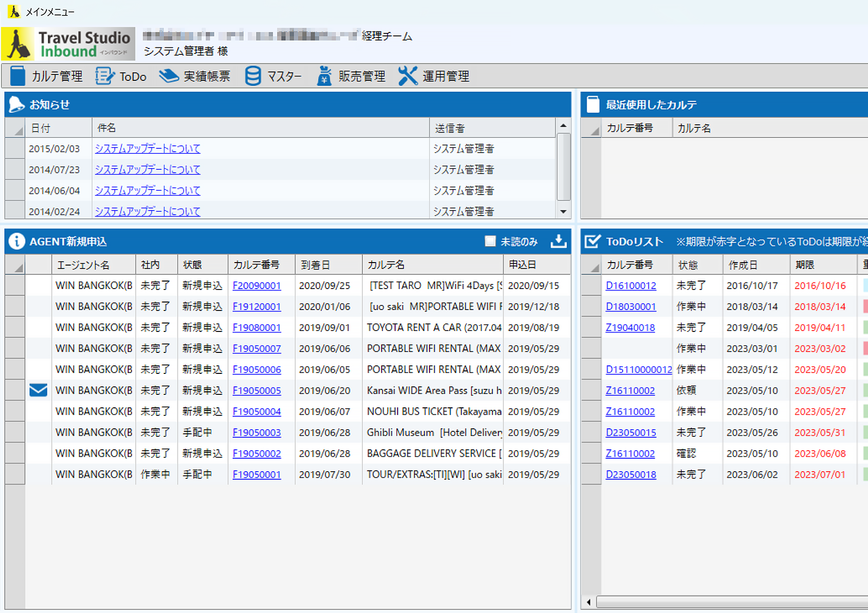Click the 販売管理 money bag icon
The image size is (868, 613).
coord(324,76)
